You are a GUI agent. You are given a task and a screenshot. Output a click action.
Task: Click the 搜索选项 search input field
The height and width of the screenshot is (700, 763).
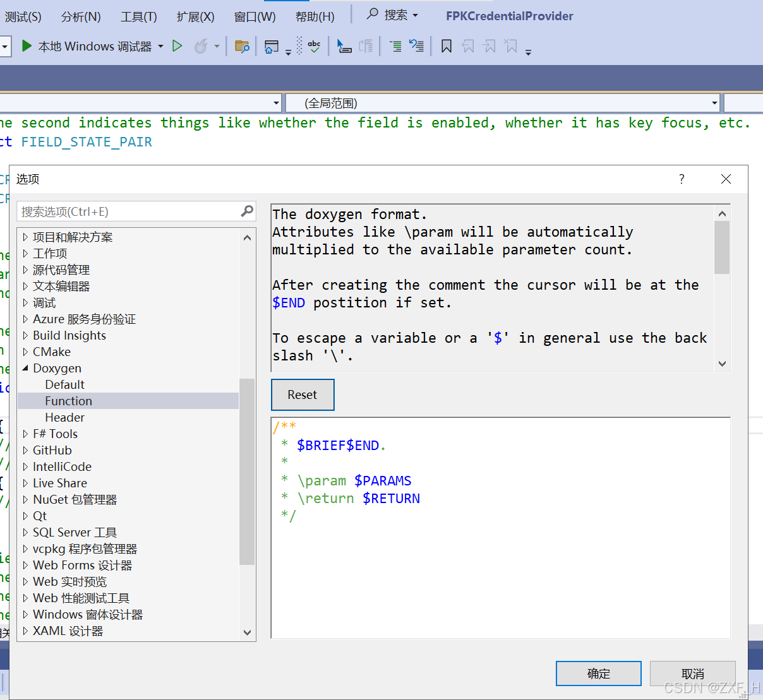(129, 211)
